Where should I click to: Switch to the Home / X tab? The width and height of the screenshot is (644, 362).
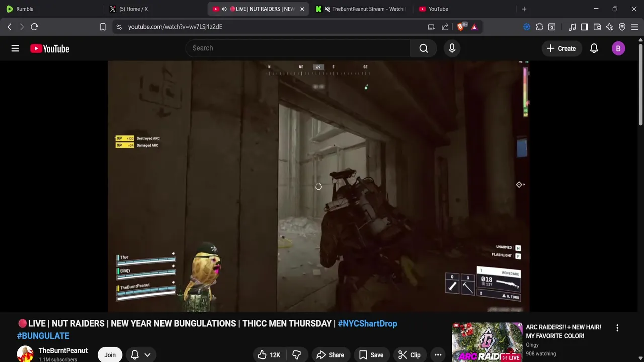point(156,9)
